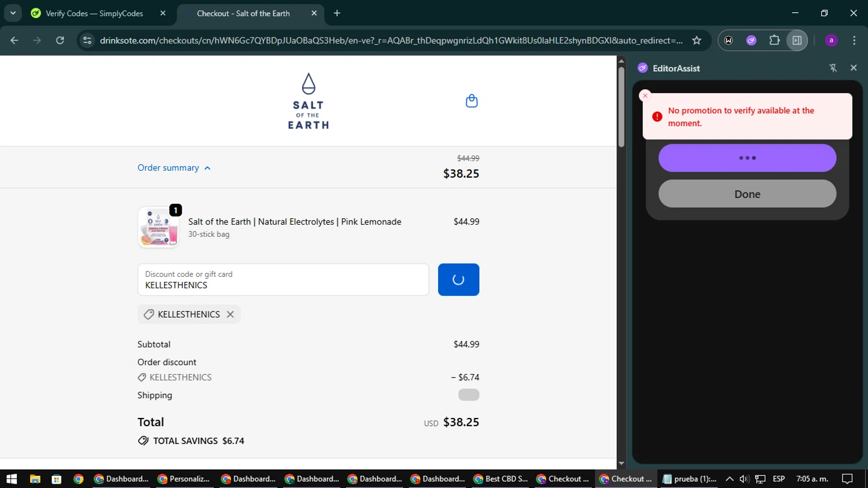Open a new browser tab
868x488 pixels.
click(337, 13)
